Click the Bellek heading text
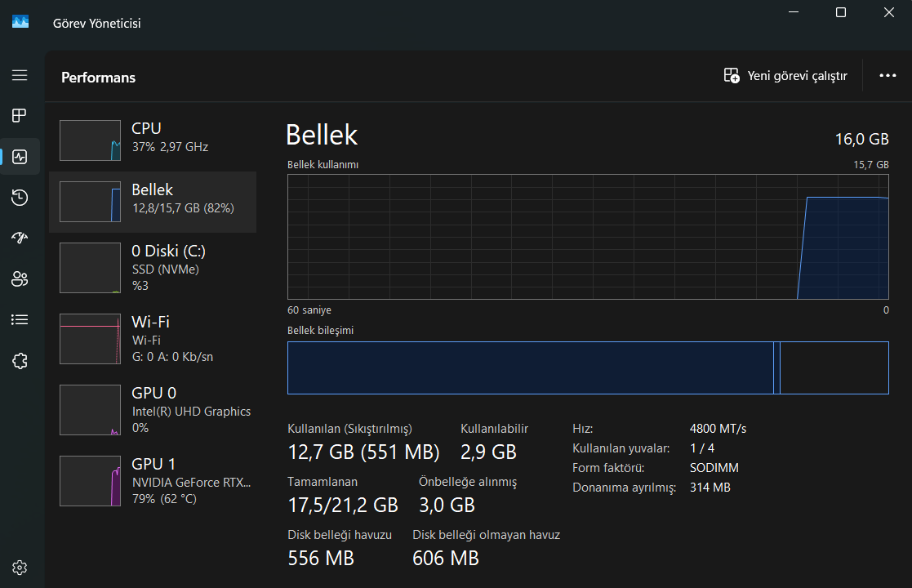Image resolution: width=912 pixels, height=588 pixels. pos(322,135)
